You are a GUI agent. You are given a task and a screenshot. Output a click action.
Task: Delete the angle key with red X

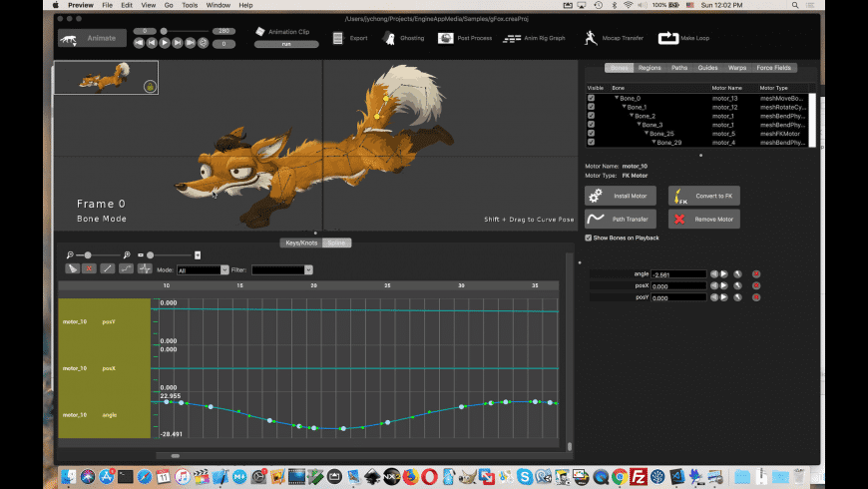pos(756,274)
